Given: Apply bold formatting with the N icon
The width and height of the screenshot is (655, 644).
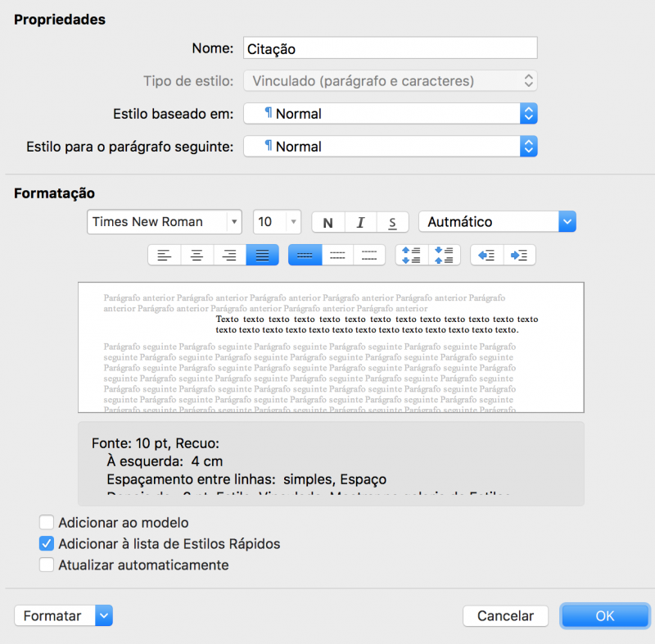Looking at the screenshot, I should pyautogui.click(x=327, y=221).
